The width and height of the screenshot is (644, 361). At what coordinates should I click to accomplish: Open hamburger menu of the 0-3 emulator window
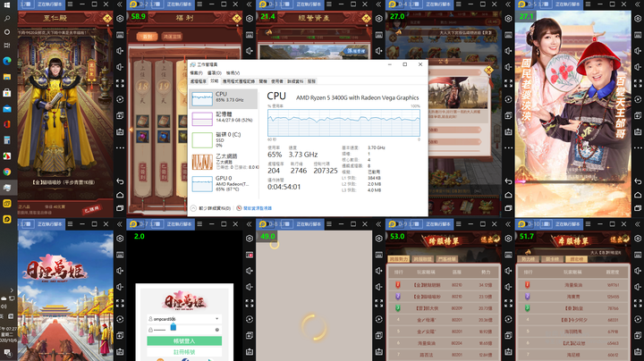click(329, 4)
